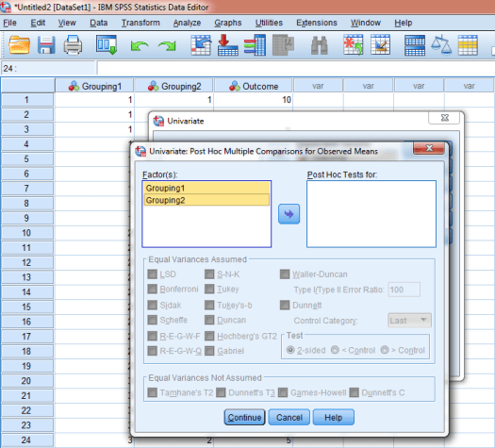Image resolution: width=495 pixels, height=448 pixels.
Task: Open the Extensions menu
Action: [317, 23]
